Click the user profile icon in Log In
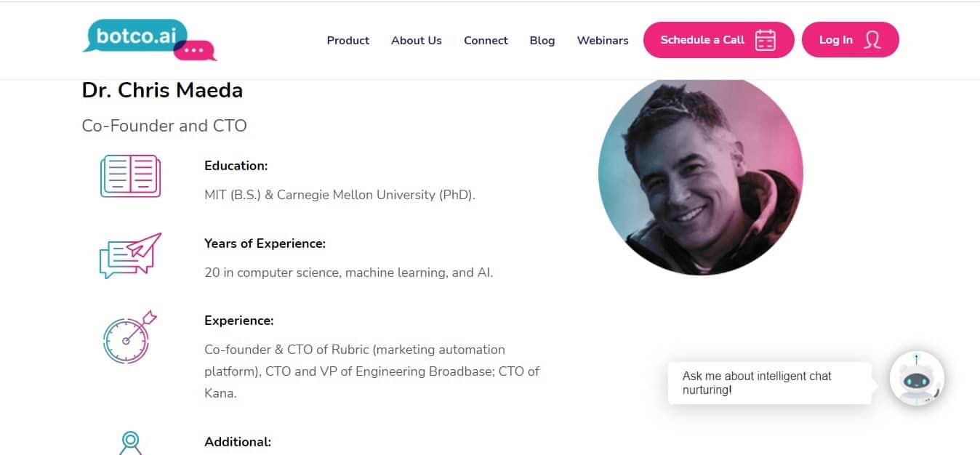Viewport: 980px width, 455px height. (x=872, y=40)
